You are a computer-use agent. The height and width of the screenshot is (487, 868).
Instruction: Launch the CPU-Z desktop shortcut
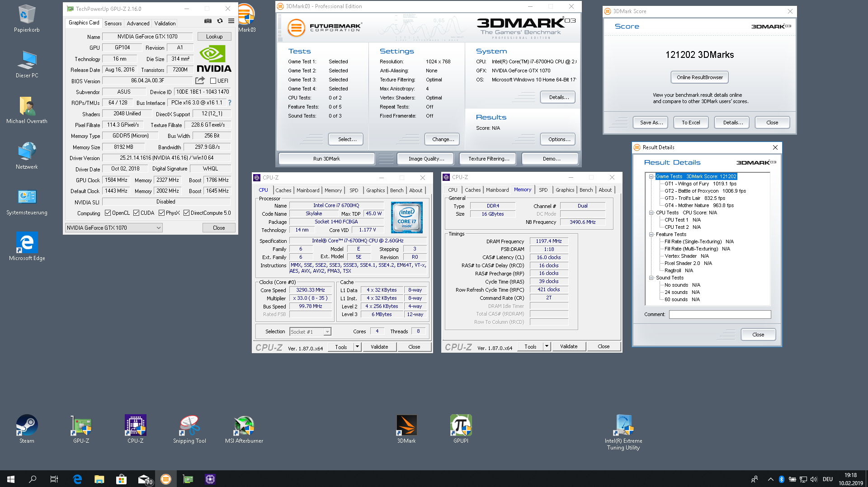tap(135, 429)
